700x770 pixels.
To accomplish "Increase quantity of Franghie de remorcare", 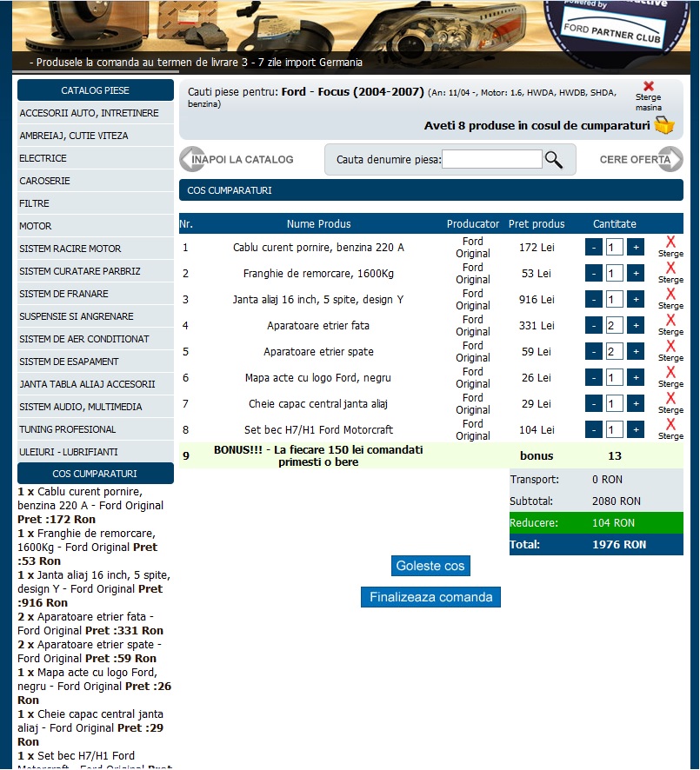I will 636,274.
